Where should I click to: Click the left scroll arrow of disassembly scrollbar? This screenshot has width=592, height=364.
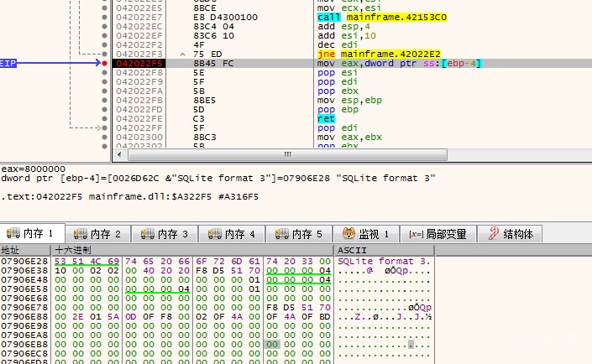(x=120, y=154)
